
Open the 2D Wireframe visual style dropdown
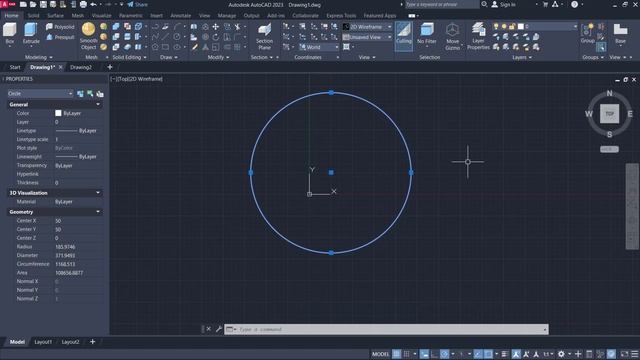tap(367, 27)
